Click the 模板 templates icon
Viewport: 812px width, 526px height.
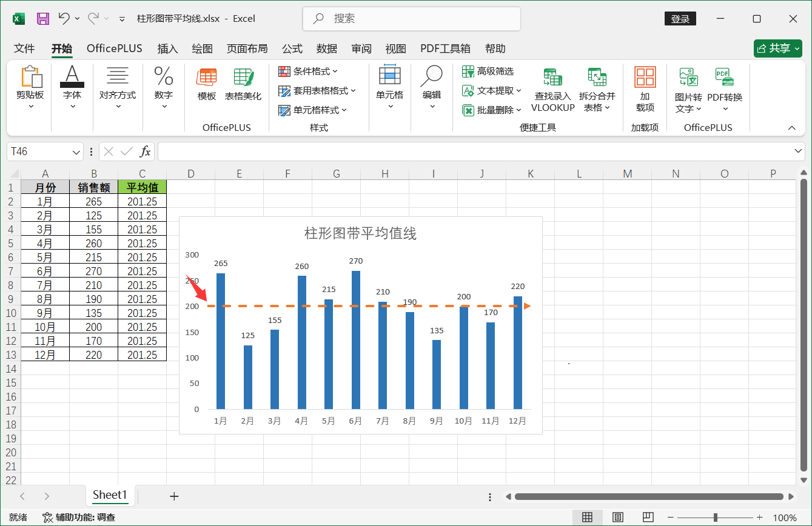(207, 85)
